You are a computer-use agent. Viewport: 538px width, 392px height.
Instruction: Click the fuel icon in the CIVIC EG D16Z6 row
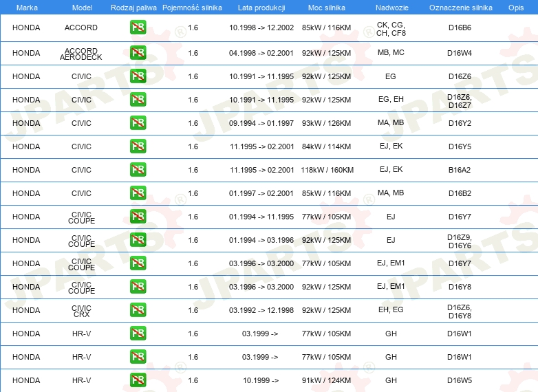tap(138, 76)
